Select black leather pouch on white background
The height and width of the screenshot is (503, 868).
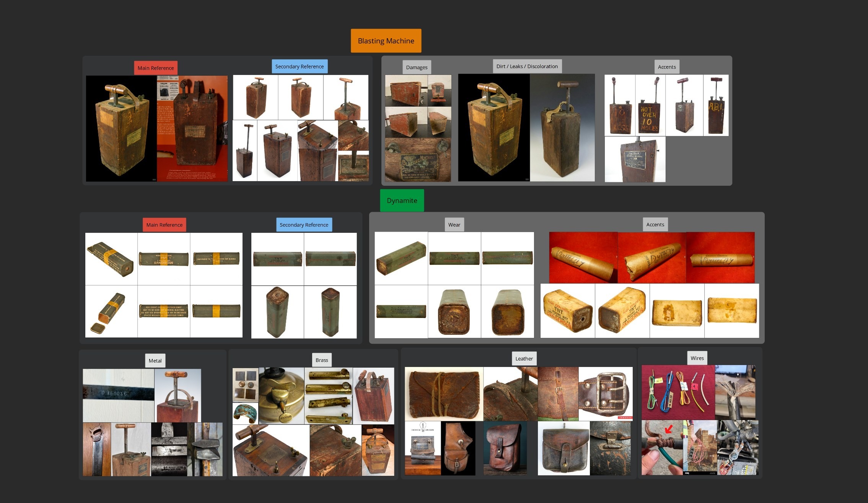(x=564, y=448)
